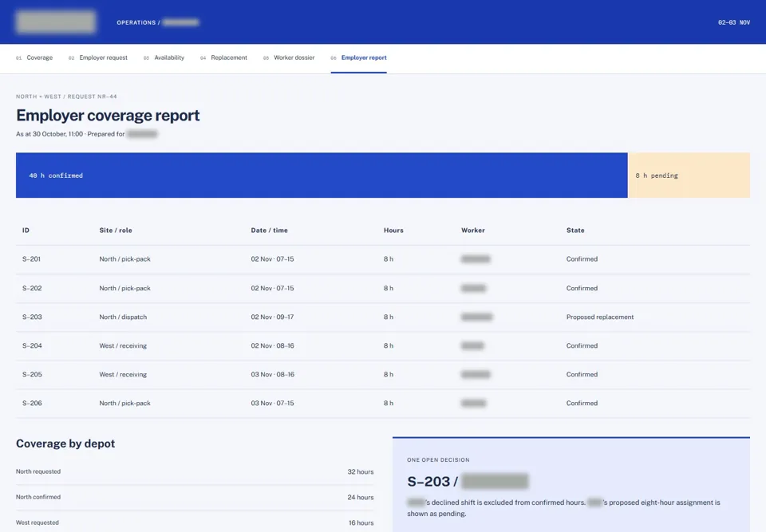
Task: Click 02 Nov · 09-17 time cell
Action: pos(273,317)
